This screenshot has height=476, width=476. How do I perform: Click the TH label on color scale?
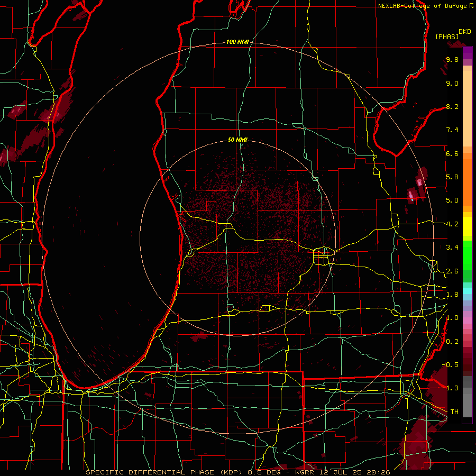coord(454,412)
